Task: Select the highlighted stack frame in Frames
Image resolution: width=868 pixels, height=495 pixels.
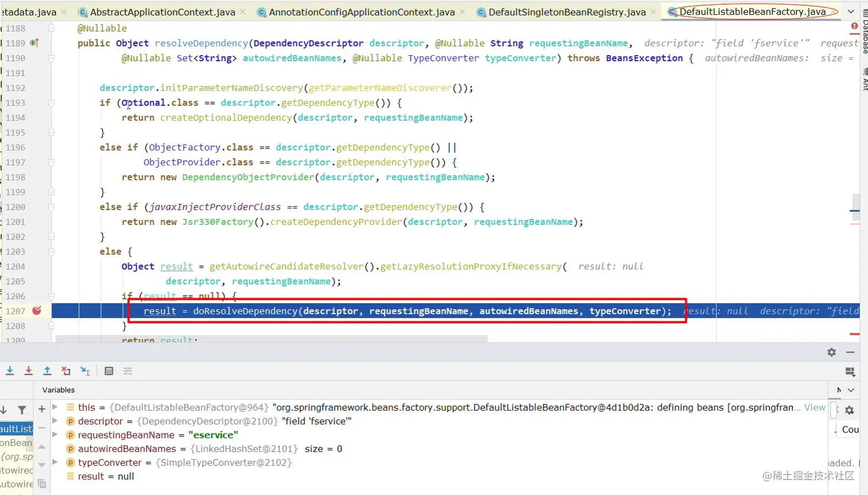Action: pos(17,429)
